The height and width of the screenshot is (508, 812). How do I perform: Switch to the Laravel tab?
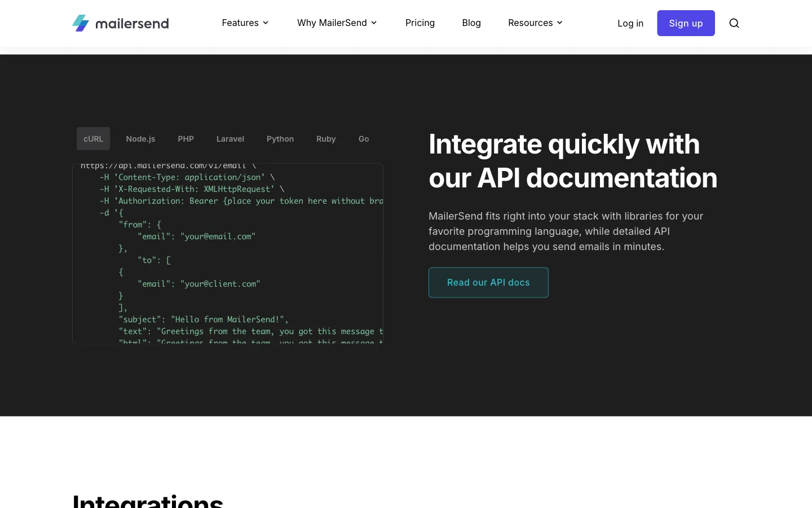pos(230,139)
